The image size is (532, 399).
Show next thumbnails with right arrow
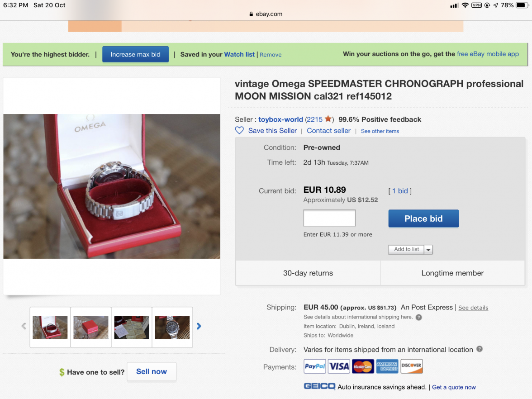(x=199, y=326)
